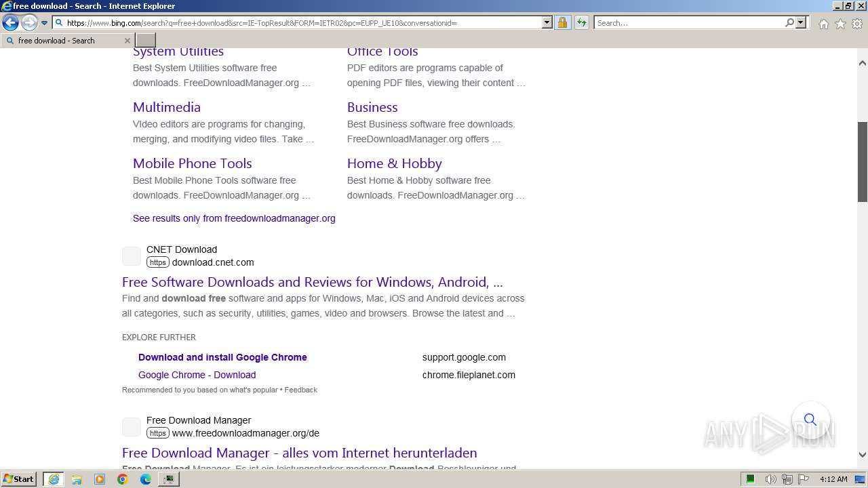Click the vertical scrollbar thumb
The image size is (868, 488).
[863, 162]
